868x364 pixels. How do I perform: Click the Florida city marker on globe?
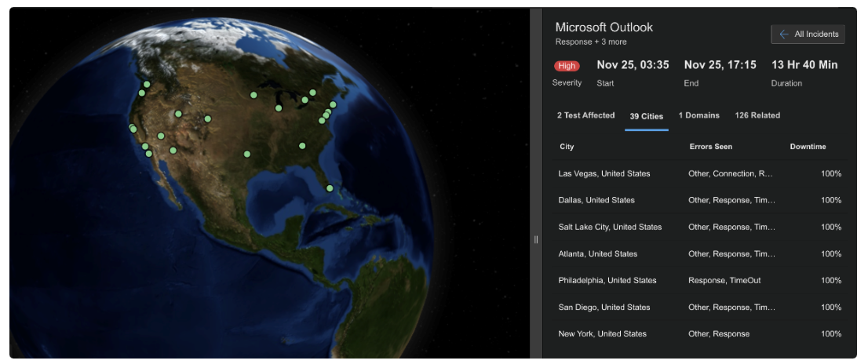pyautogui.click(x=330, y=188)
